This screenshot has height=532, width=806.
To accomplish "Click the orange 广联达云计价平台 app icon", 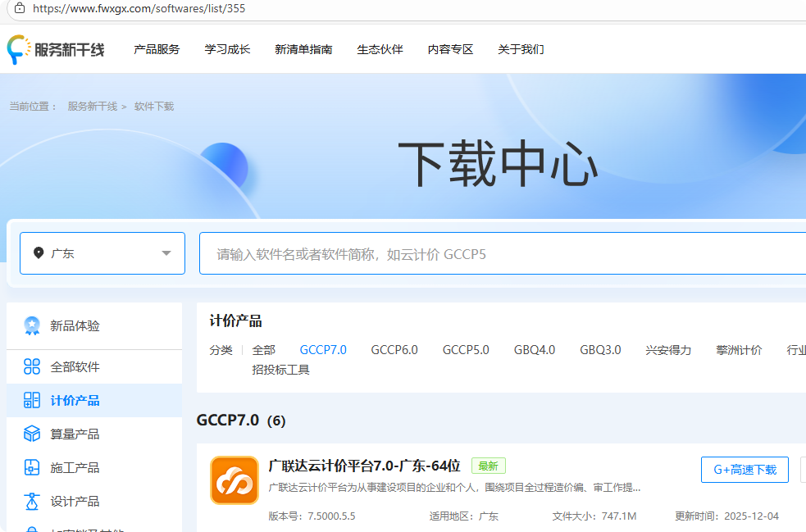I will 235,480.
